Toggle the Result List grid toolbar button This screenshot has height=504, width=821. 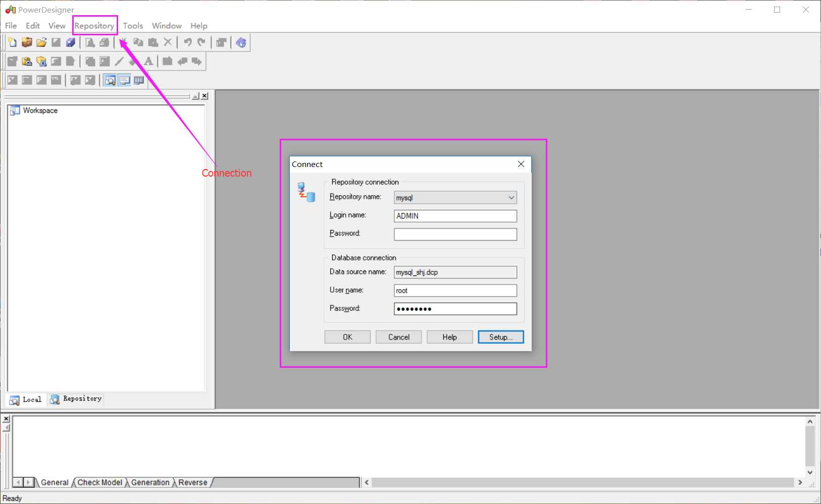[x=139, y=80]
